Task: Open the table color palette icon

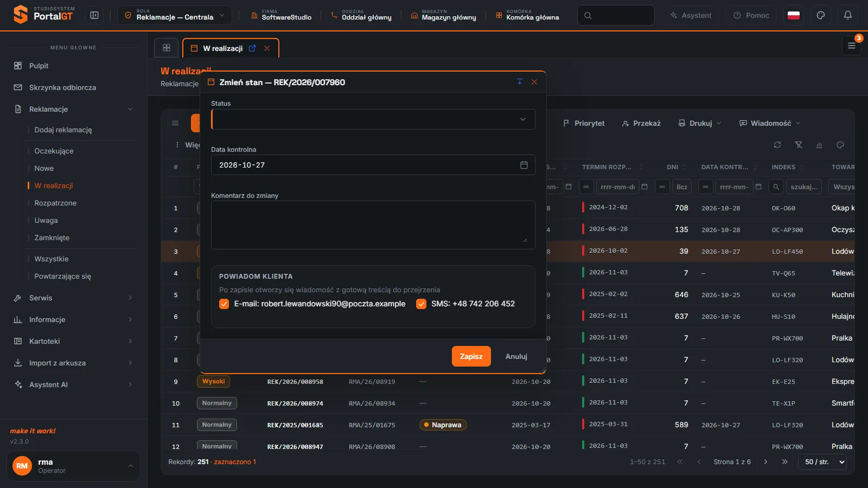Action: tap(840, 145)
